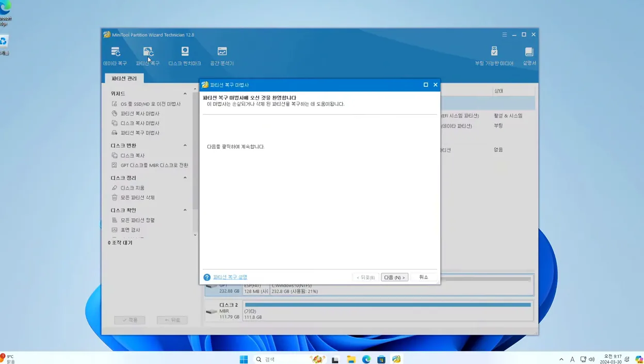Viewport: 644px width, 364px height.
Task: Open the 공간 분석기 space analyzer
Action: point(222,56)
